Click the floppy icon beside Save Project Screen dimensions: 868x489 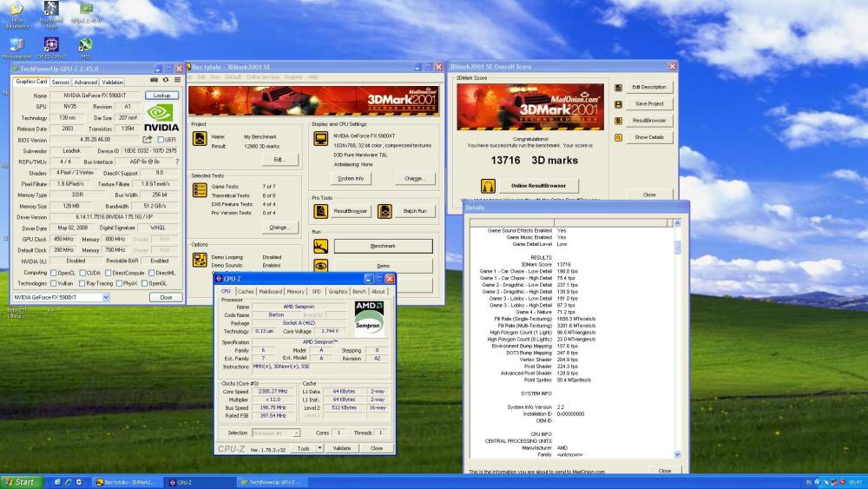(x=618, y=104)
